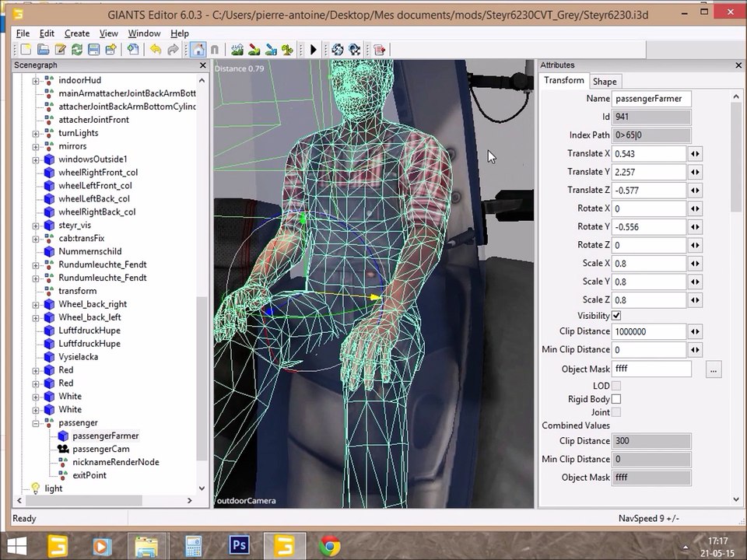This screenshot has width=747, height=560.
Task: Open Photoshop from the Windows taskbar
Action: 237,547
